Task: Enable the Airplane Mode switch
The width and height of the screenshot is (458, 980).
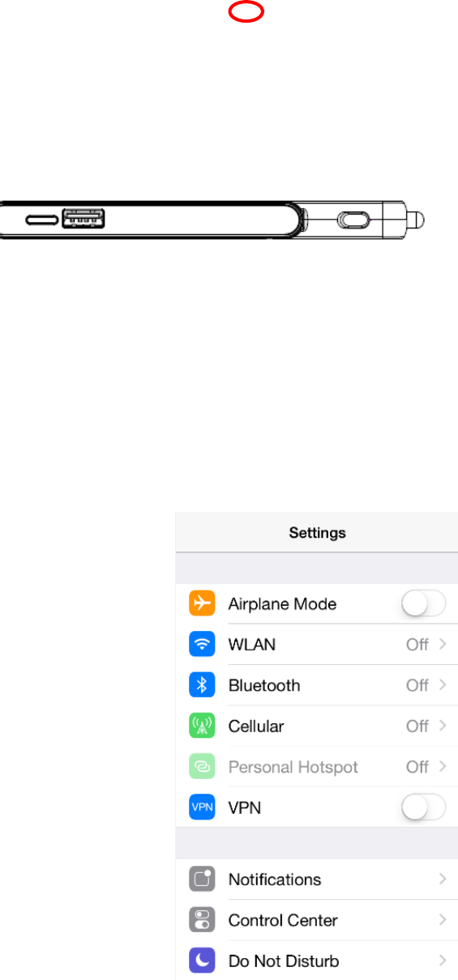Action: (424, 604)
